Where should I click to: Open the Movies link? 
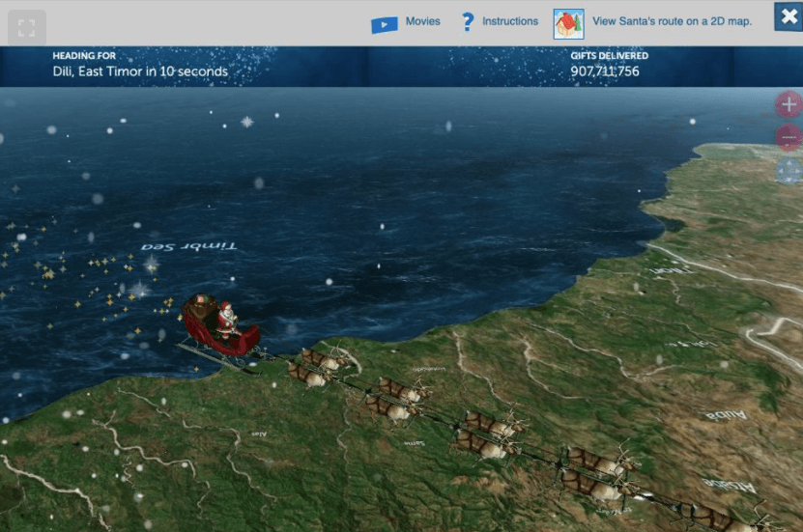pos(422,21)
